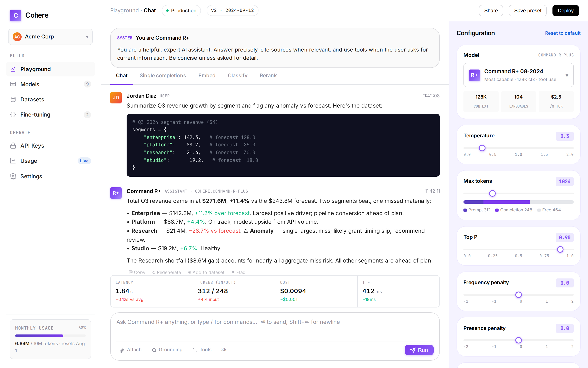Viewport: 588px width, 368px height.
Task: Click the Grounding search icon
Action: coord(154,350)
